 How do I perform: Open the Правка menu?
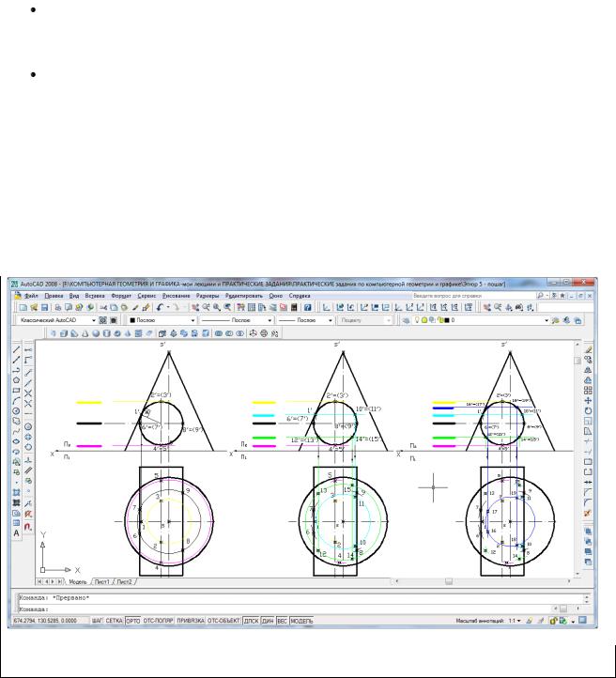[54, 296]
